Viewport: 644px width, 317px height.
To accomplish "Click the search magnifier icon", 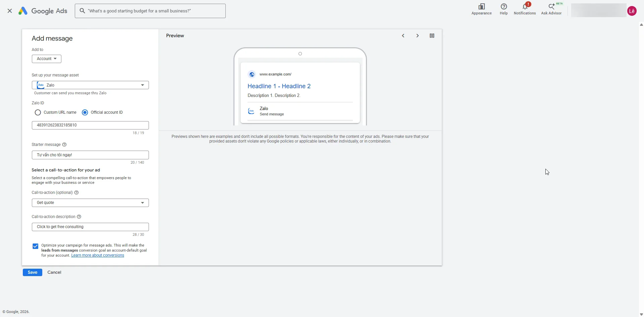I will click(82, 11).
